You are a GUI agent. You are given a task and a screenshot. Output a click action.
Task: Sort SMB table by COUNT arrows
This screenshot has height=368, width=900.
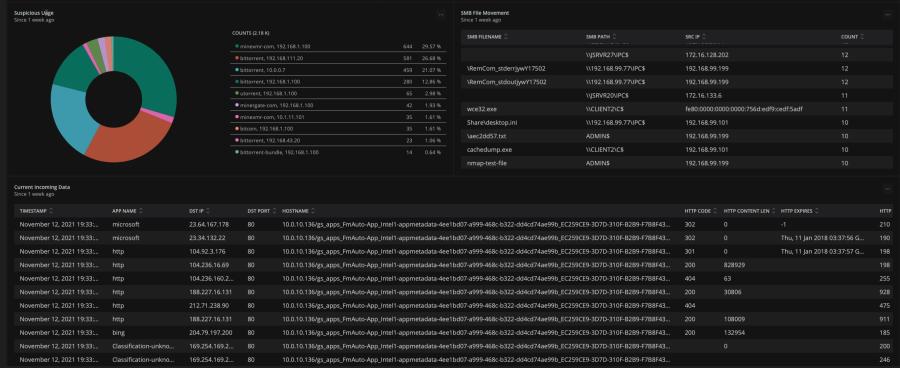click(862, 37)
